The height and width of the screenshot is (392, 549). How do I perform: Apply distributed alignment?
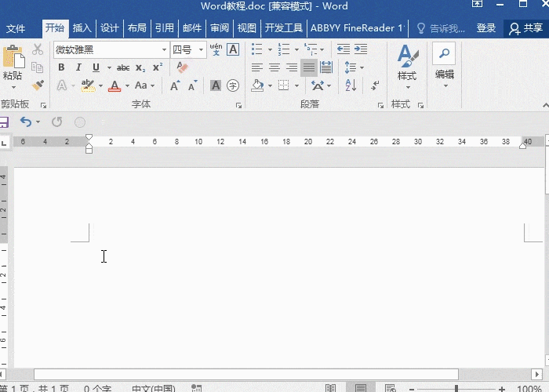point(326,67)
